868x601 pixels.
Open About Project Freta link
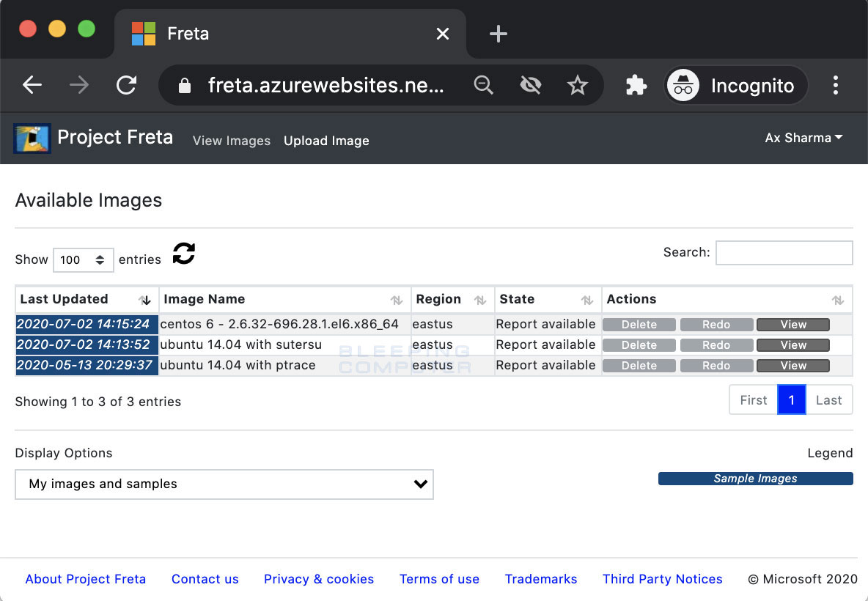tap(85, 579)
